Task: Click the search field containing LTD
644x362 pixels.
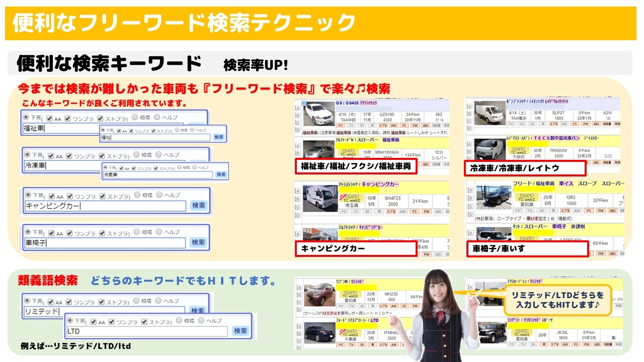Action: pos(147,331)
